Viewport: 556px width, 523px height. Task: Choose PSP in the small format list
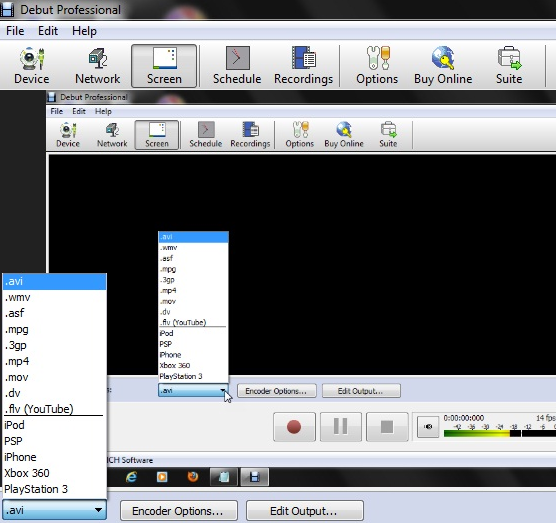click(193, 344)
